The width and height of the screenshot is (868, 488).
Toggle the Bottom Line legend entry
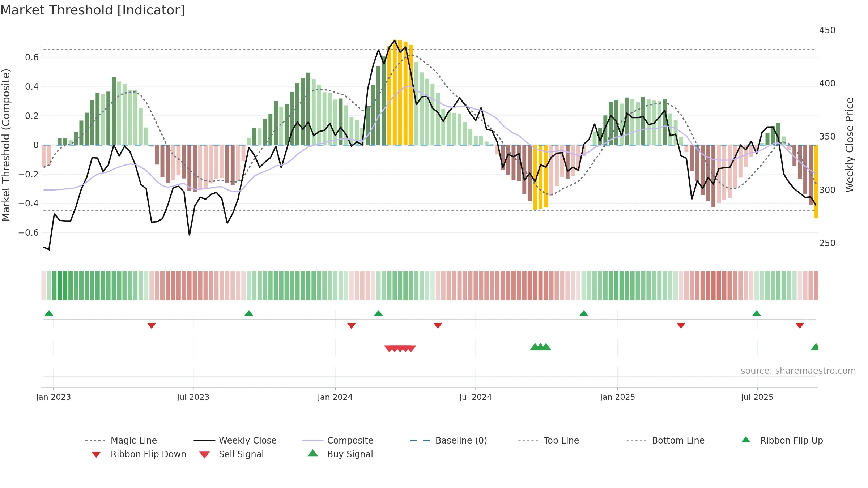tap(665, 440)
